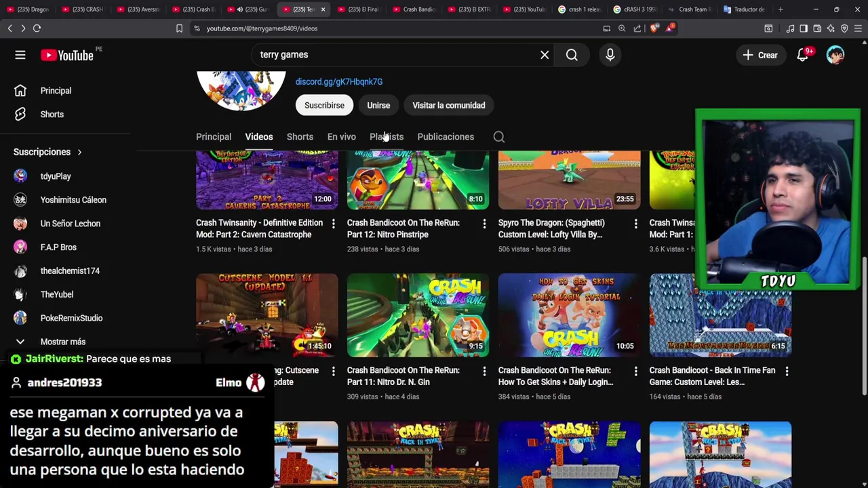Open the account avatar menu
The width and height of the screenshot is (868, 488).
tap(835, 55)
